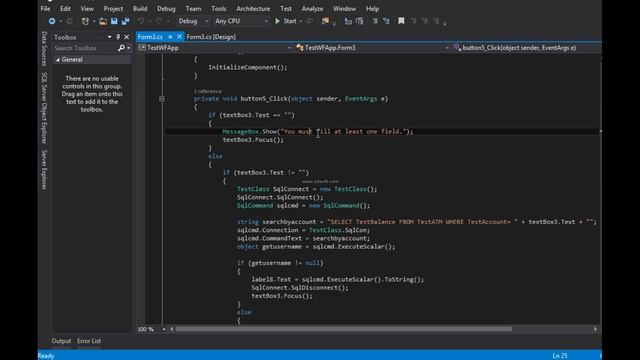
Task: Open the Toolbox window position dropdown arrow
Action: point(109,37)
